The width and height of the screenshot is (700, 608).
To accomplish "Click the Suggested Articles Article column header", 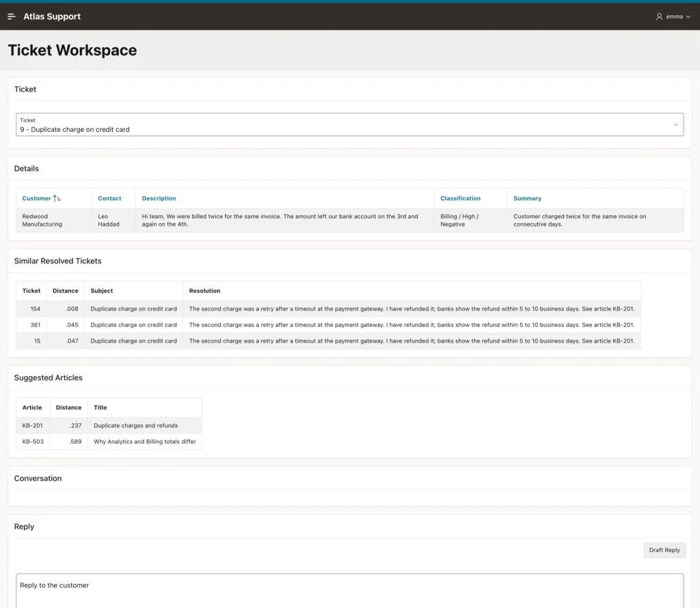I will coord(32,408).
